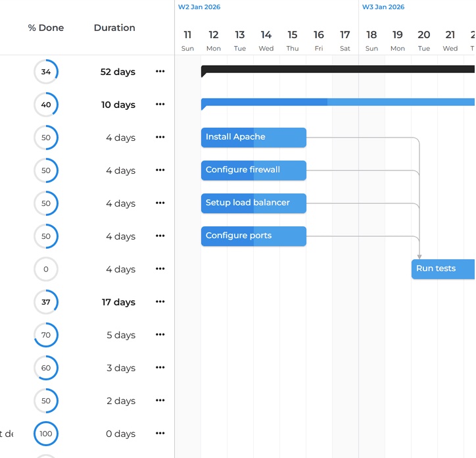476x458 pixels.
Task: Click the ellipsis beside the 0% done row
Action: [160, 268]
